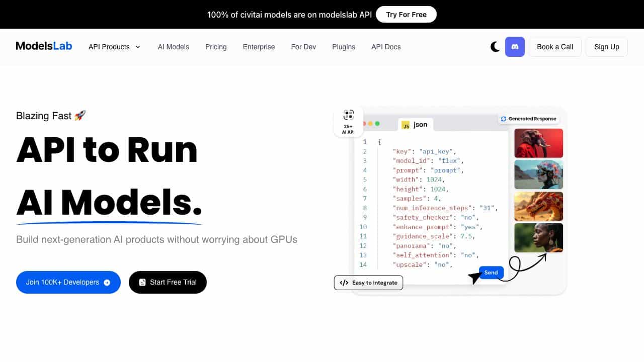The width and height of the screenshot is (644, 362).
Task: Click the "width": 1024 code line
Action: [x=419, y=179]
